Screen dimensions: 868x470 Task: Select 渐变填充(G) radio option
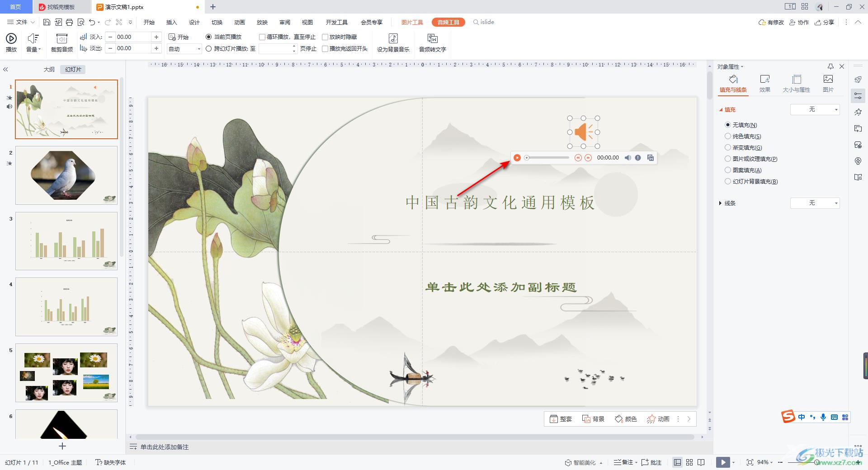point(728,147)
